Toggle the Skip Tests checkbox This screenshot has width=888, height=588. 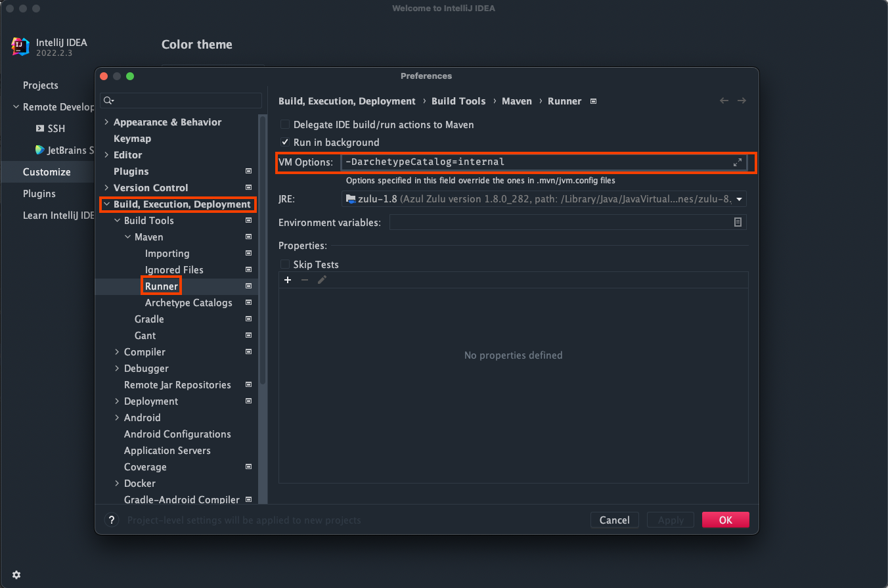(285, 265)
